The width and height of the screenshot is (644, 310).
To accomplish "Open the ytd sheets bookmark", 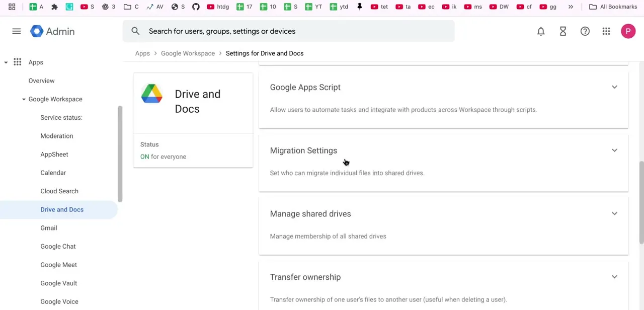I will pyautogui.click(x=339, y=7).
